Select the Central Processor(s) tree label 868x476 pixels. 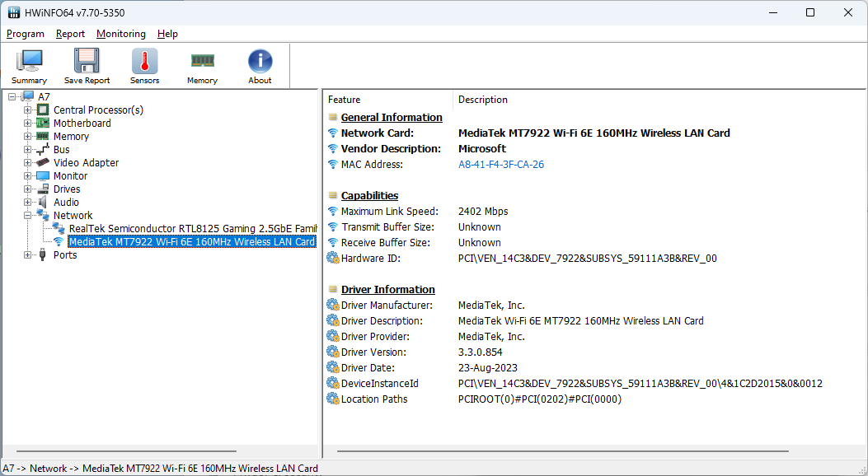point(98,110)
